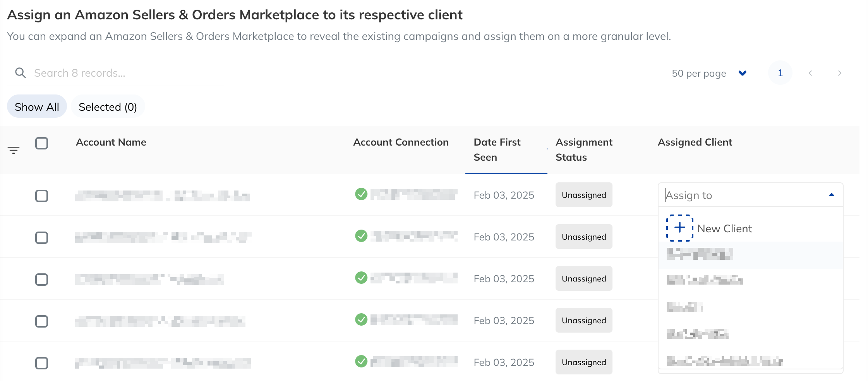Viewport: 868px width, 381px height.
Task: Check the first row checkbox
Action: click(41, 196)
